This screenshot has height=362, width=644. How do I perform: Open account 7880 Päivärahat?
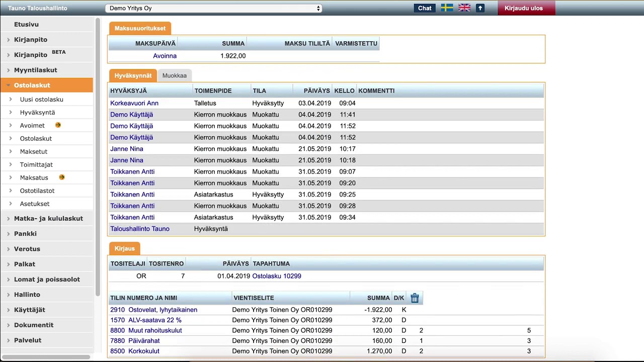[135, 340]
